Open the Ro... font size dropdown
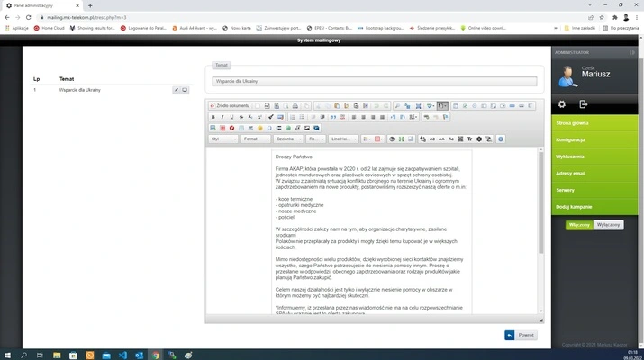644x360 pixels. pyautogui.click(x=316, y=139)
